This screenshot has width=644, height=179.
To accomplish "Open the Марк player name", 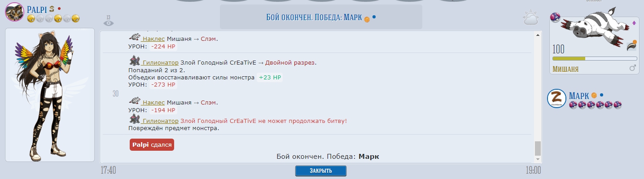I will [x=578, y=96].
